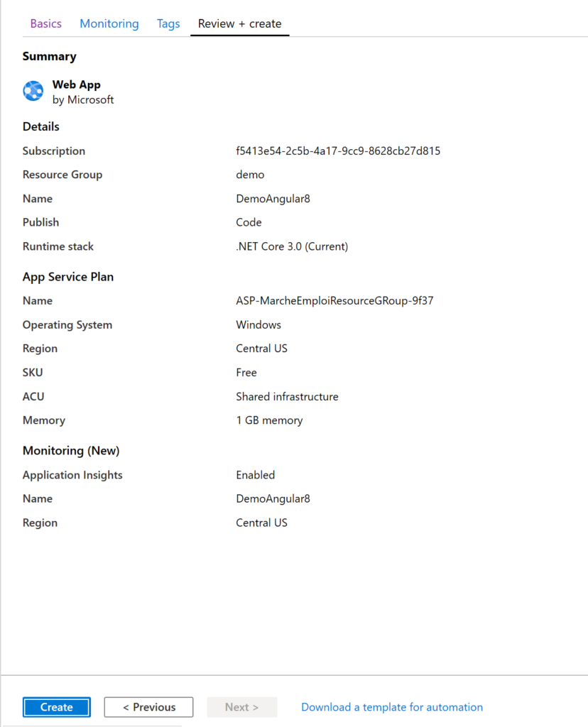The image size is (588, 727).
Task: Click the .NET Core 3.0 runtime stack value
Action: [292, 246]
